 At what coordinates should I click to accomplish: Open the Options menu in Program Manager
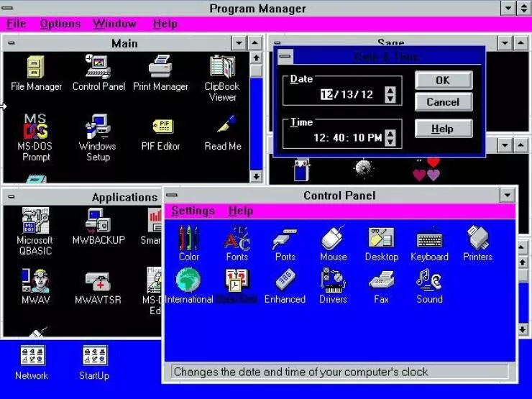tap(60, 24)
